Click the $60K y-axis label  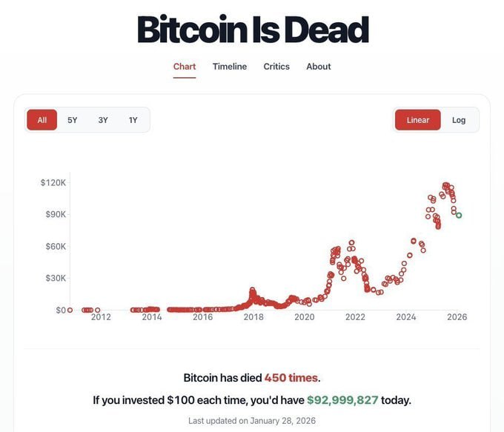pos(56,246)
